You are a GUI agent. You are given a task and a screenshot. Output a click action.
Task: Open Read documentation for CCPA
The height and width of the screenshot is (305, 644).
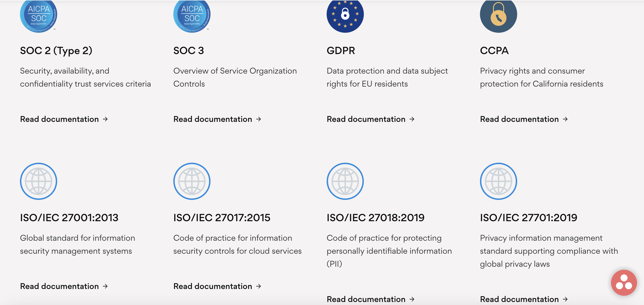523,119
